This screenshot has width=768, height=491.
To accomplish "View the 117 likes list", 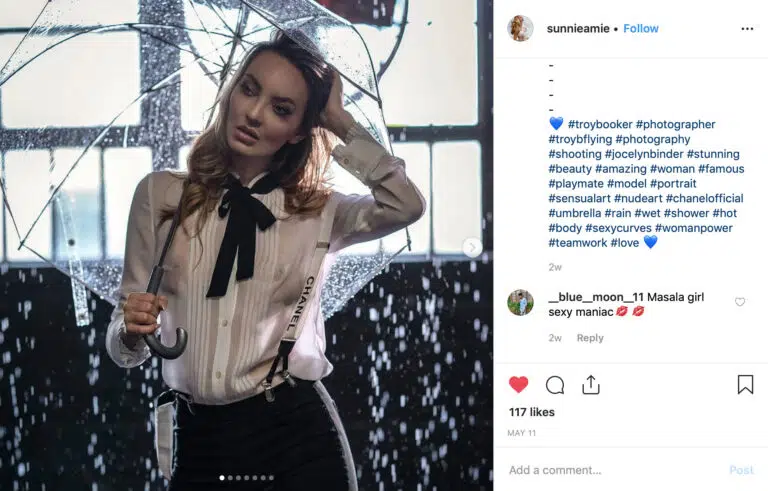I will (531, 412).
